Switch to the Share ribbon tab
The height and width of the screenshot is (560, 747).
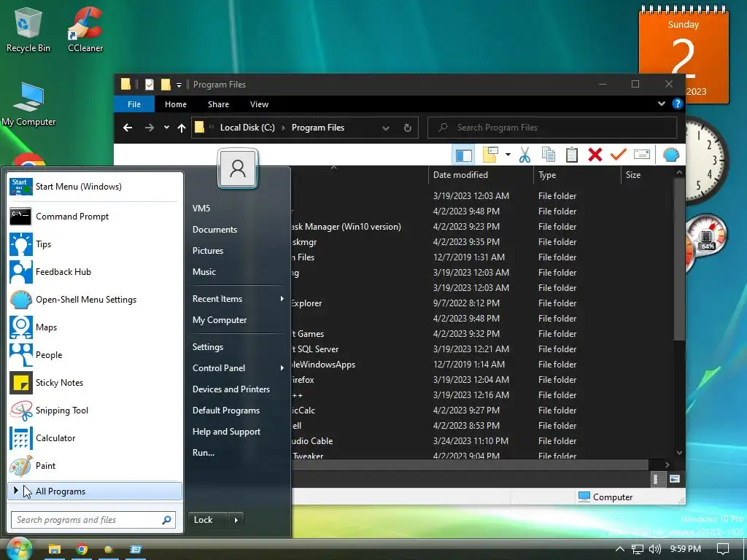coord(218,104)
